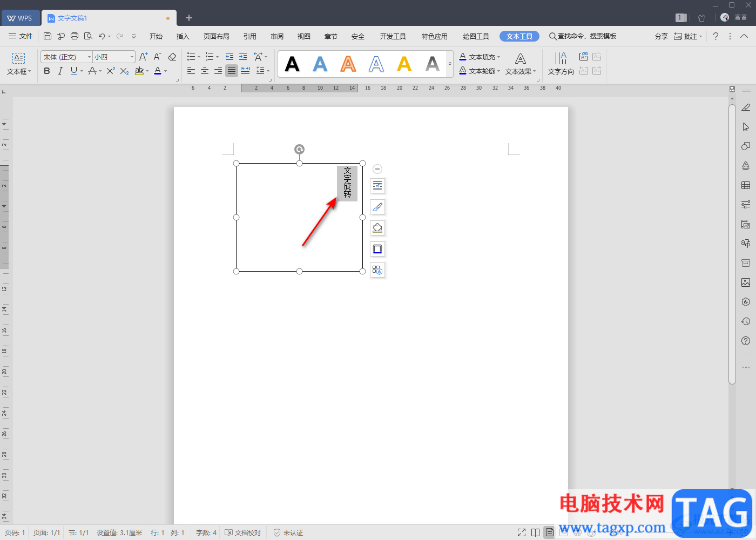This screenshot has width=756, height=540.
Task: Click the print icon in quick toolbar
Action: coord(75,36)
